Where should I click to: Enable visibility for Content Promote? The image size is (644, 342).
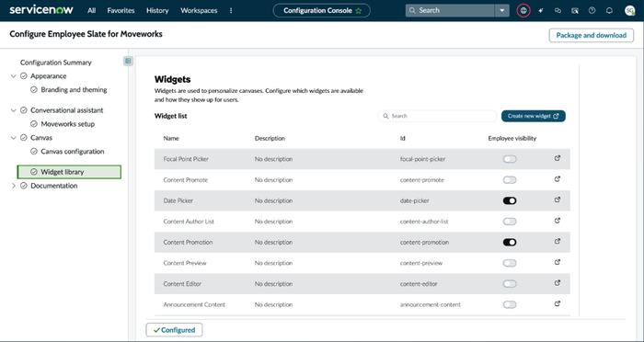[510, 180]
